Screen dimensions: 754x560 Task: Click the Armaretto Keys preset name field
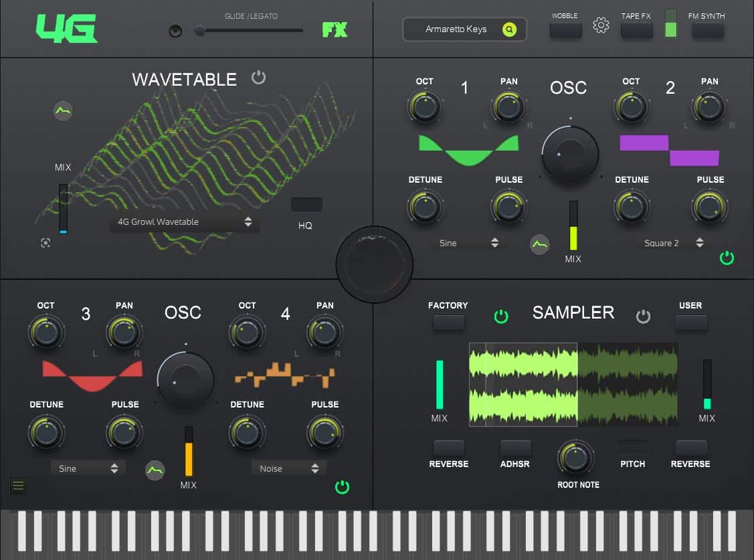pyautogui.click(x=458, y=29)
